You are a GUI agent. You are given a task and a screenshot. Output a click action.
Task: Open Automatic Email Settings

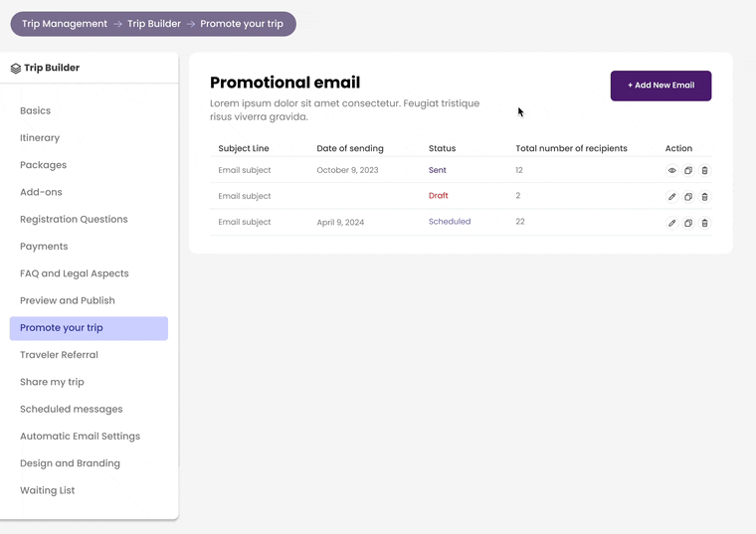pyautogui.click(x=80, y=437)
